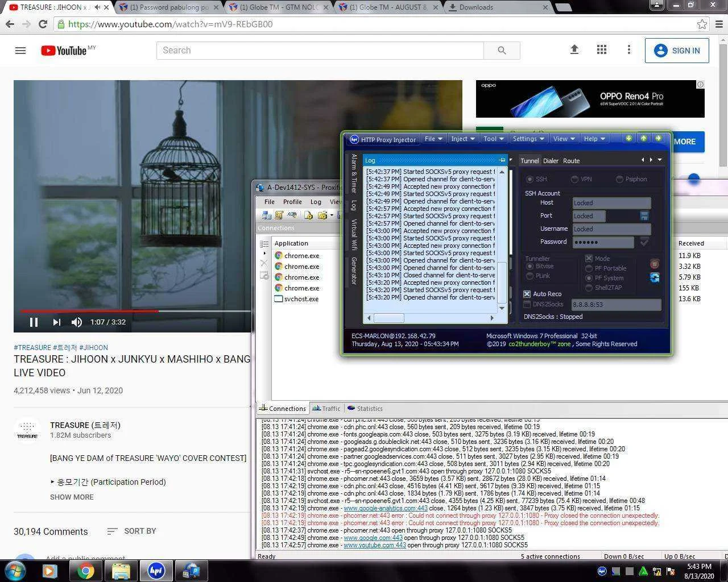Screen dimensions: 728x582
Task: Open Alarm & Timer side tab
Action: click(354, 173)
